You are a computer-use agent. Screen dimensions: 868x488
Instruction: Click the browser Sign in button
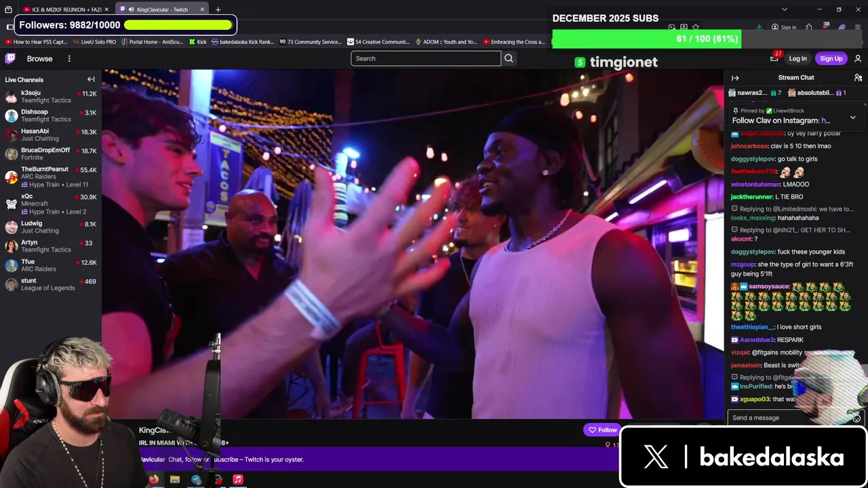[x=784, y=27]
